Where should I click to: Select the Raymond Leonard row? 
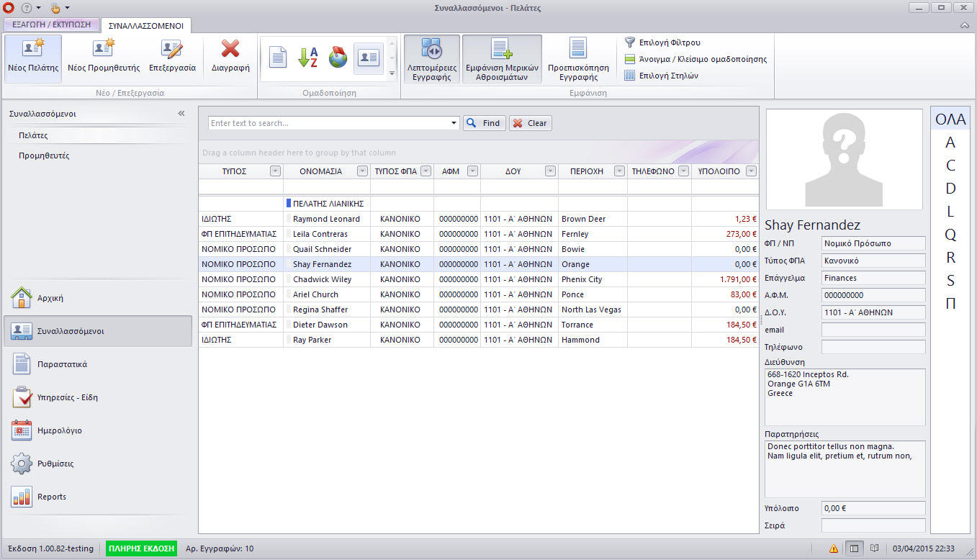coord(479,219)
